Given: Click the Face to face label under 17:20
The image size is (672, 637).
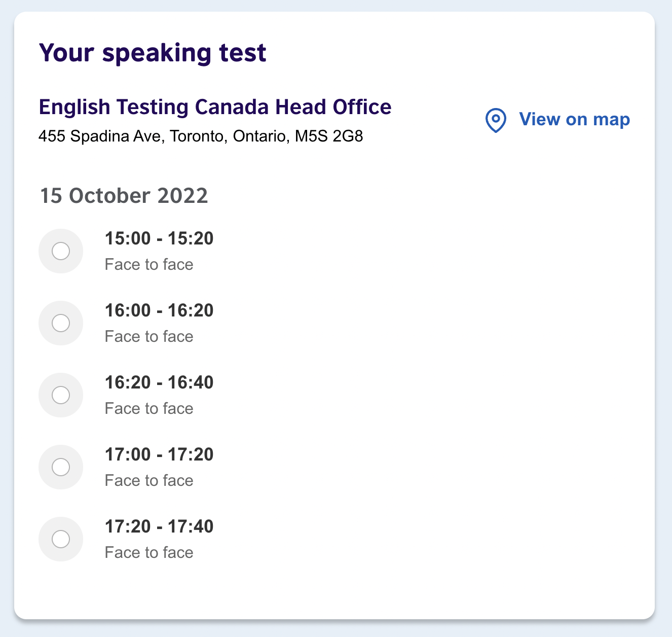Looking at the screenshot, I should click(149, 552).
